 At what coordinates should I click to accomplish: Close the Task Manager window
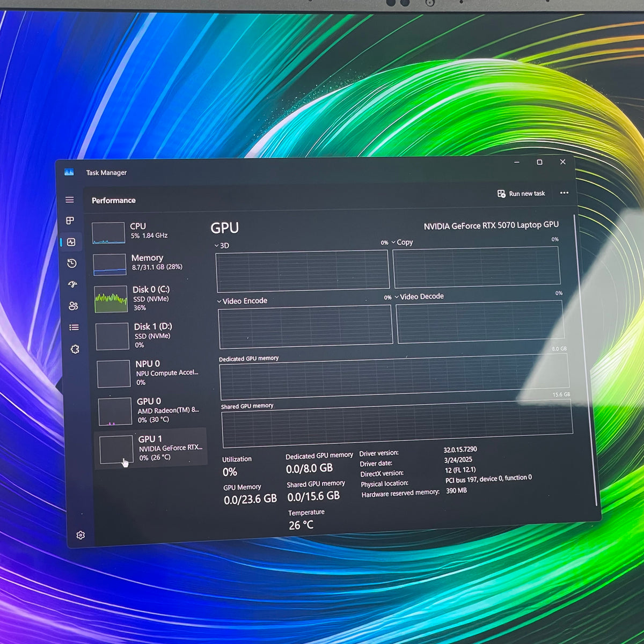[562, 162]
